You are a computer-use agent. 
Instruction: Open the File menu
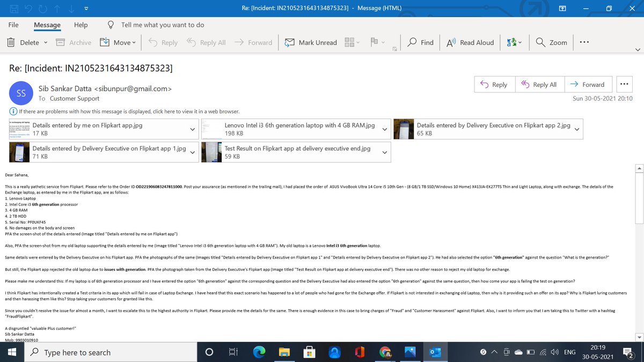pyautogui.click(x=13, y=25)
